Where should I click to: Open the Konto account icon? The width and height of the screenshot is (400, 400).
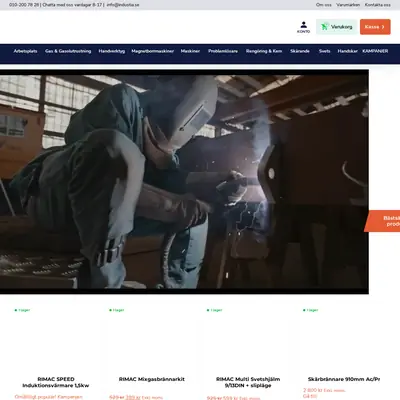point(303,27)
